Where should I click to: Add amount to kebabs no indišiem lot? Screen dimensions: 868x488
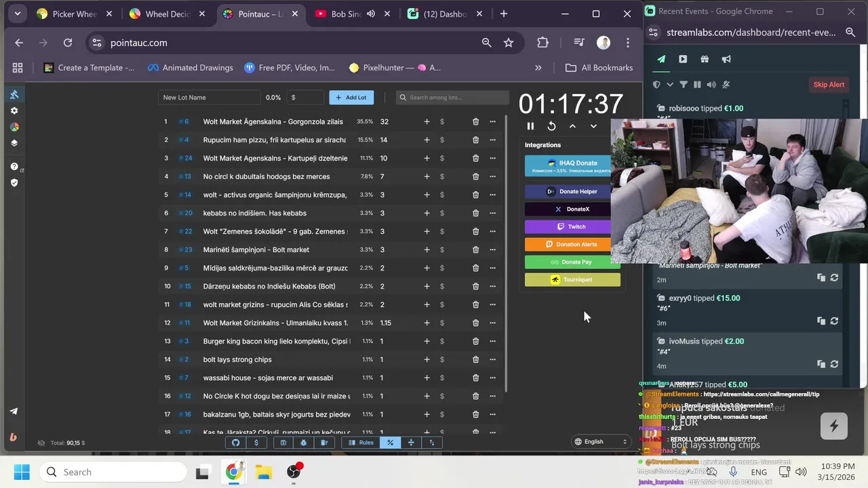coord(427,213)
